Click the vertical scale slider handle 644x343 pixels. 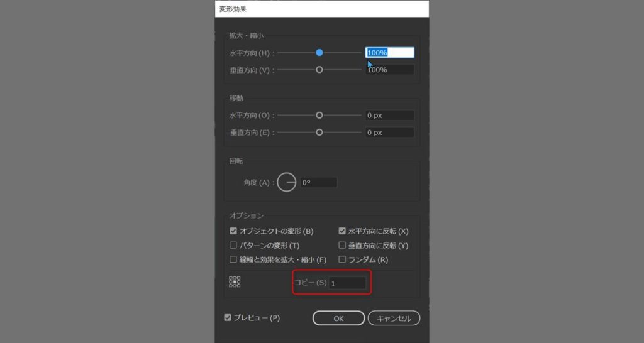pyautogui.click(x=319, y=70)
